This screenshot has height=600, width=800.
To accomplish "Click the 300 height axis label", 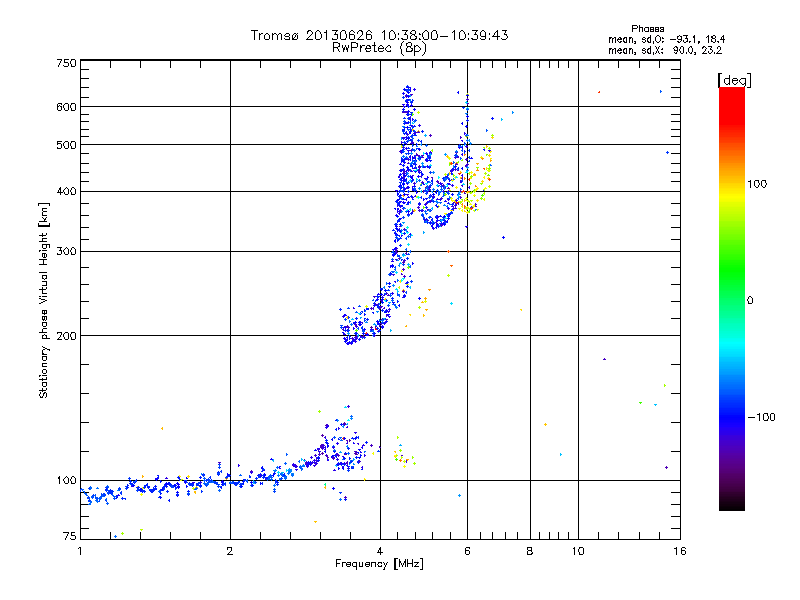I will [x=66, y=252].
